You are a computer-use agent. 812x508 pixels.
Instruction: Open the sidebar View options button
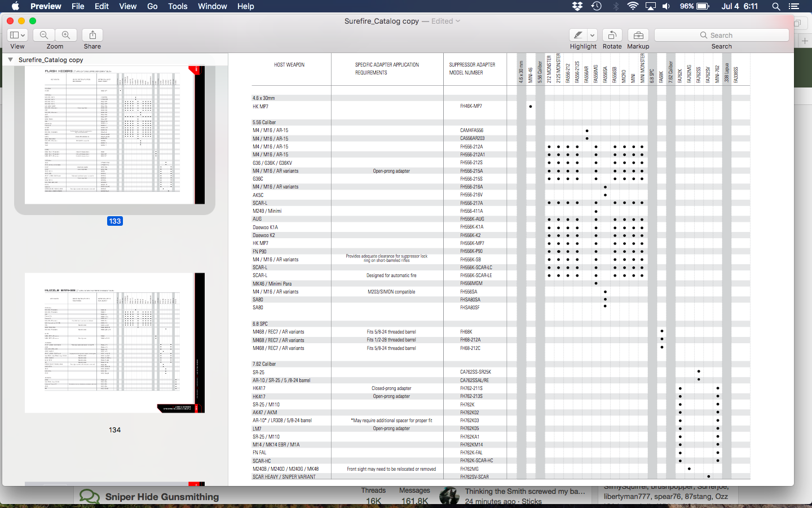[17, 35]
